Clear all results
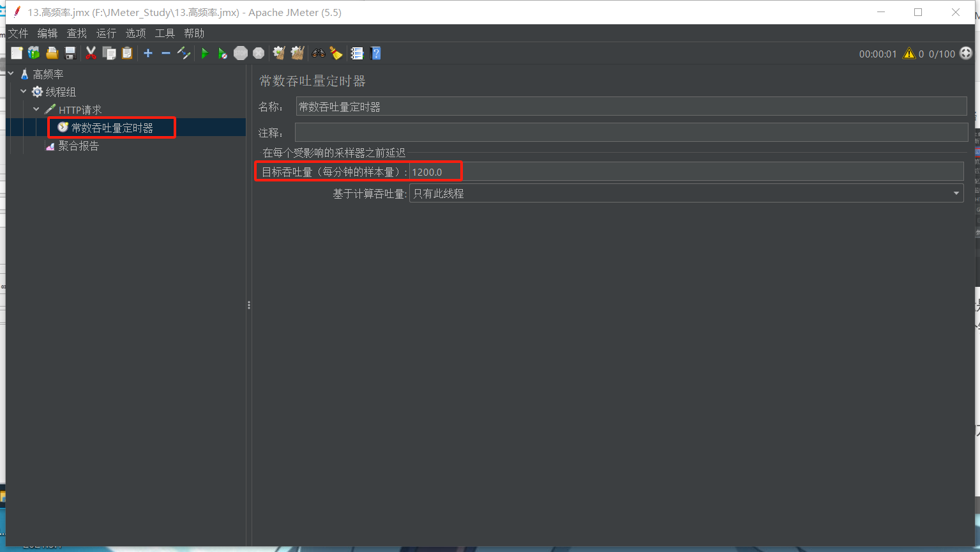 (298, 54)
